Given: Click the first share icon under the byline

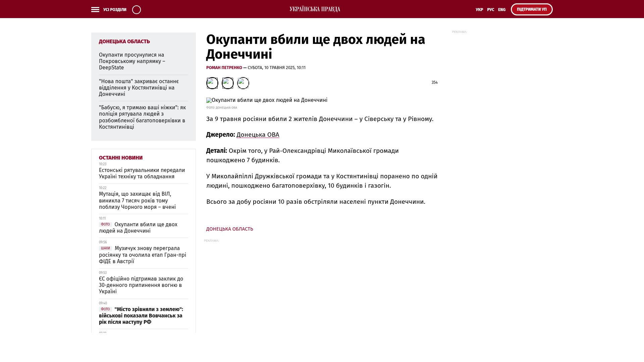Looking at the screenshot, I should (212, 83).
